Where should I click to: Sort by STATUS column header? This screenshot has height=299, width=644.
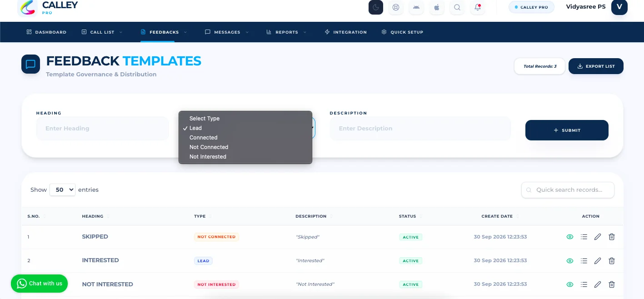(x=410, y=216)
